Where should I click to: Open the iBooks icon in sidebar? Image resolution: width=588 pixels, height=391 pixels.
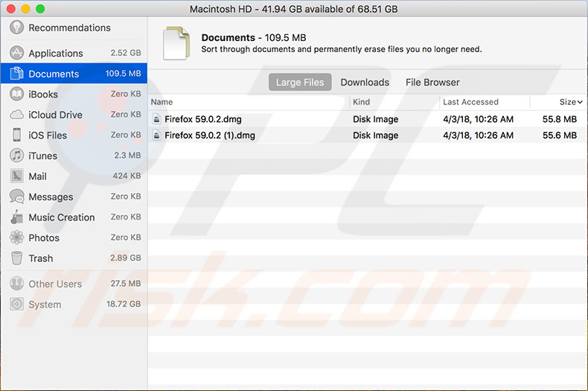[x=16, y=94]
